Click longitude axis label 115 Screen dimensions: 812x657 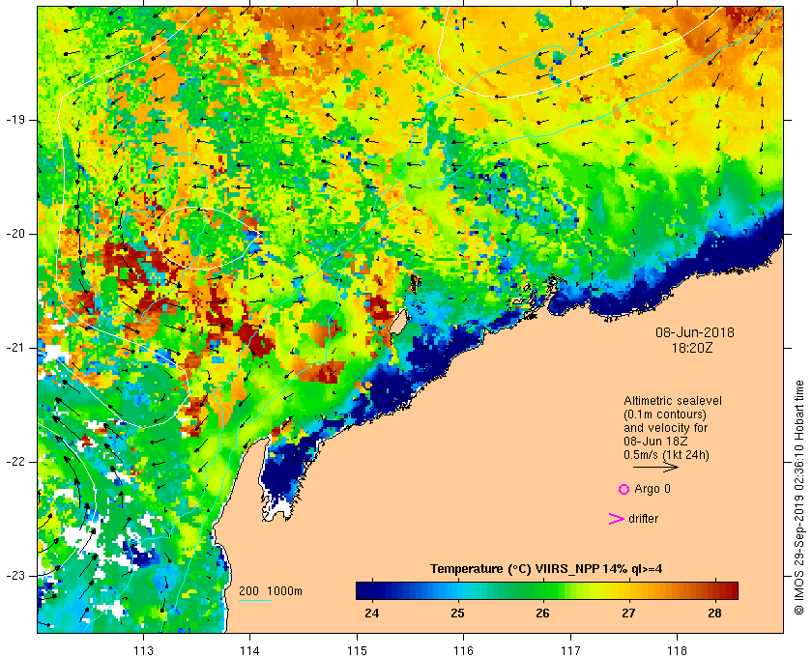pos(357,651)
